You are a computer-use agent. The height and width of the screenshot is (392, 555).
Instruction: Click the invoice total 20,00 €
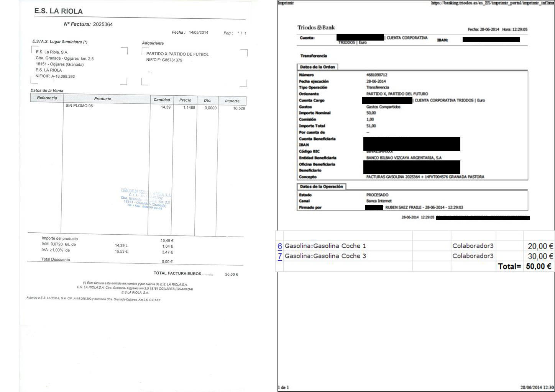point(232,274)
